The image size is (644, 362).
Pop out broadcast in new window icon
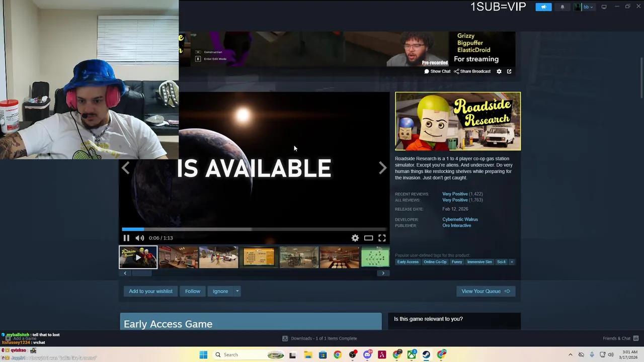coord(509,71)
